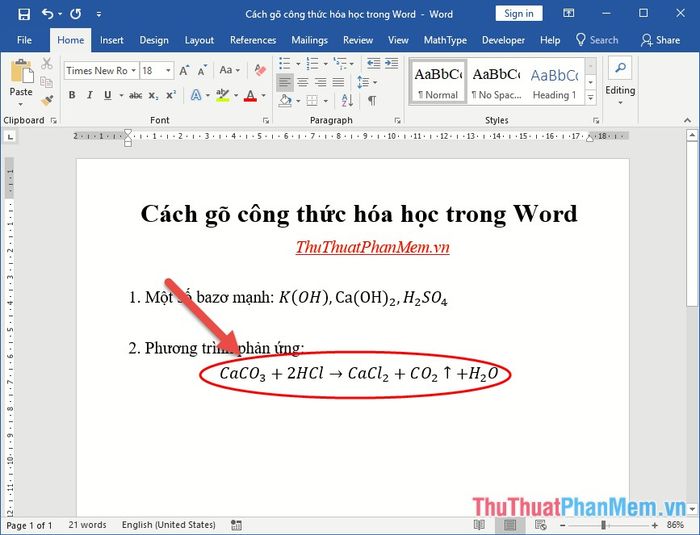Switch to the Layout tab
Viewport: 700px width, 535px height.
click(x=199, y=40)
